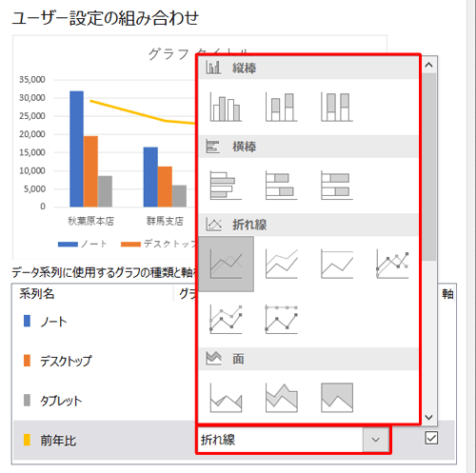The width and height of the screenshot is (476, 473).
Task: Select the clustered bar chart icon
Action: point(226,186)
